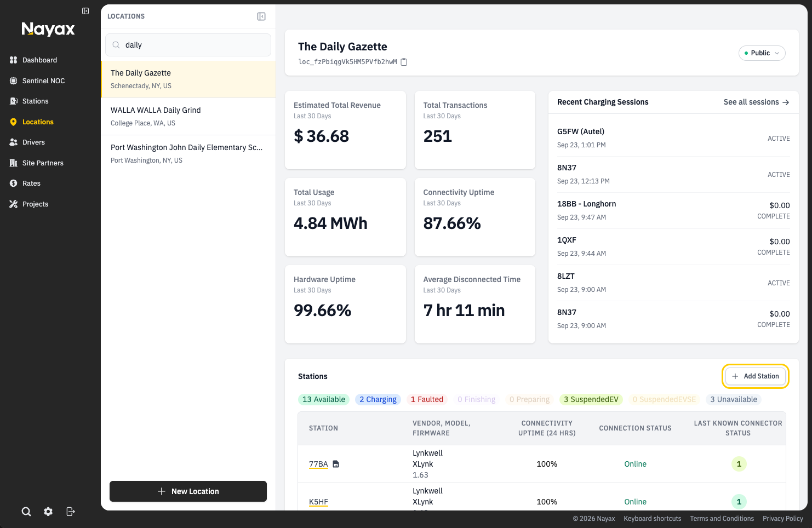Toggle the 1 Faulted status filter
812x528 pixels.
pos(427,399)
